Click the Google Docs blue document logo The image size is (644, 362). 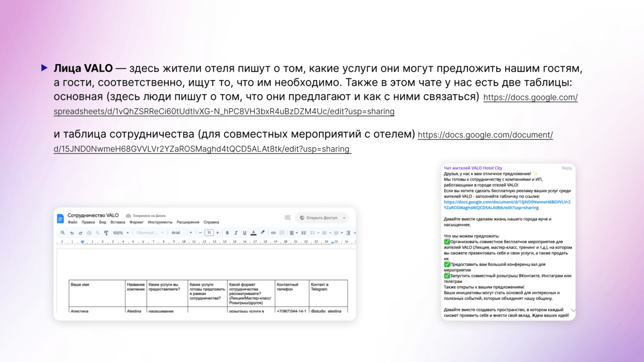click(60, 218)
